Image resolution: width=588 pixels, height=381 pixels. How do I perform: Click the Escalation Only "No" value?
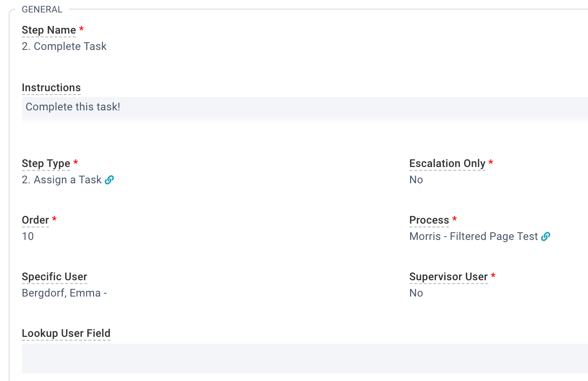point(416,180)
